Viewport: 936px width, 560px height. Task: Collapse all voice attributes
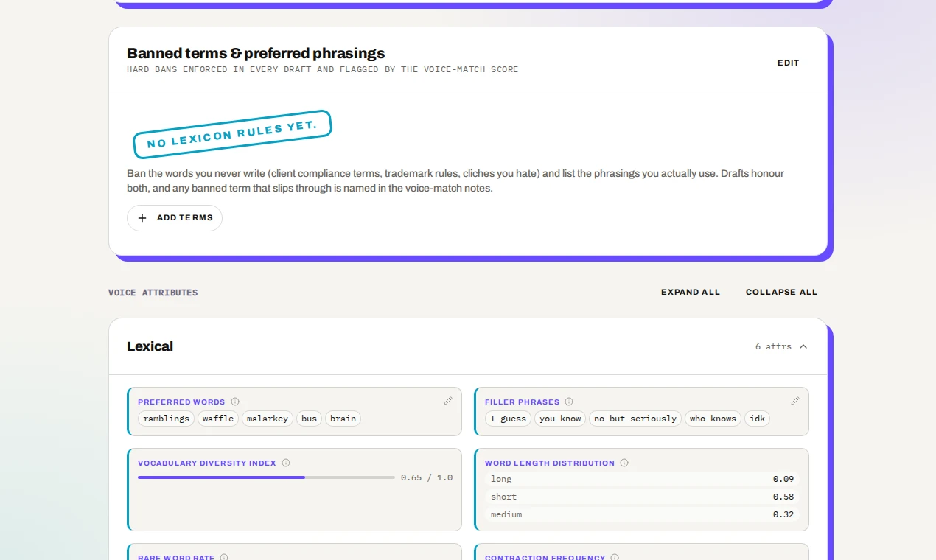tap(781, 292)
